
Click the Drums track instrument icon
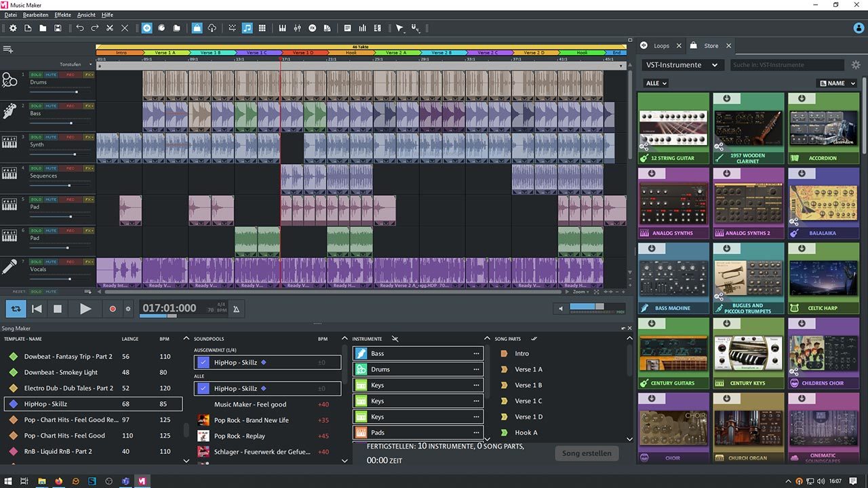pos(9,81)
